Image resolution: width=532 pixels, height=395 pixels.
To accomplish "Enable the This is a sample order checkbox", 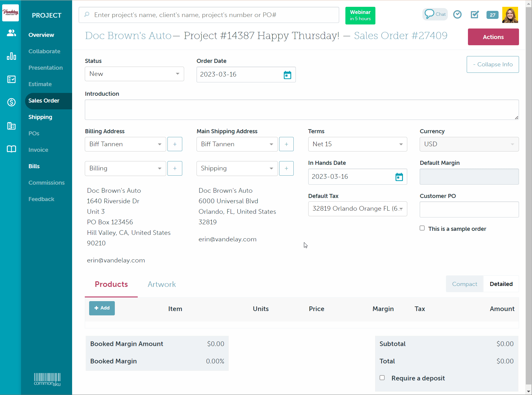I will (x=422, y=228).
